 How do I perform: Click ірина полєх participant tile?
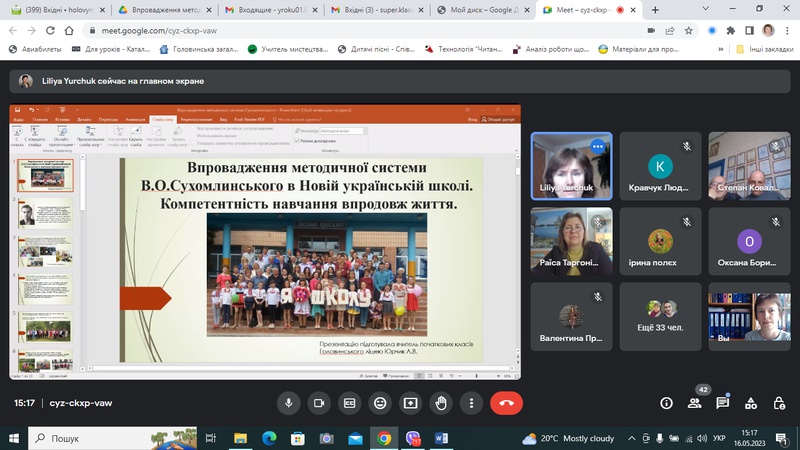[660, 241]
